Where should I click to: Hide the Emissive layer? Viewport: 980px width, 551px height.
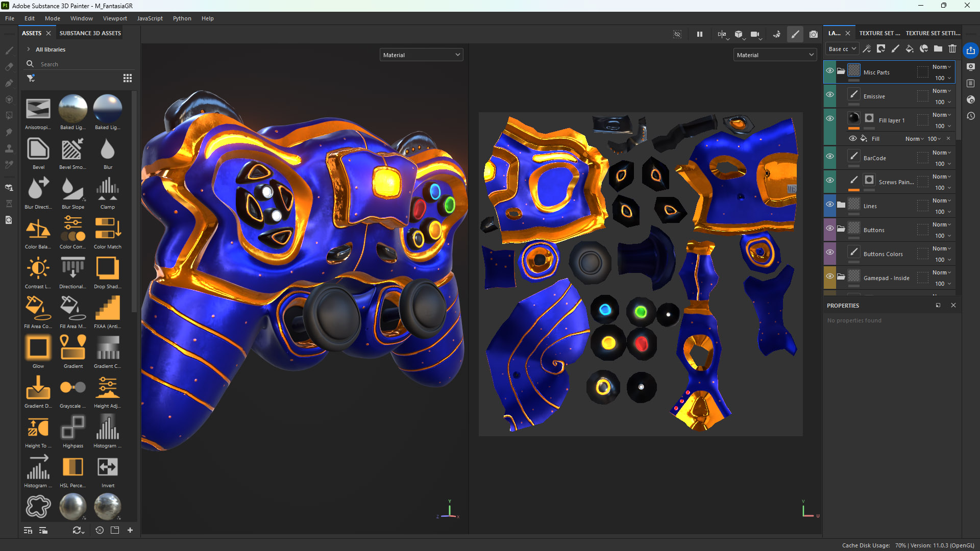(x=830, y=95)
